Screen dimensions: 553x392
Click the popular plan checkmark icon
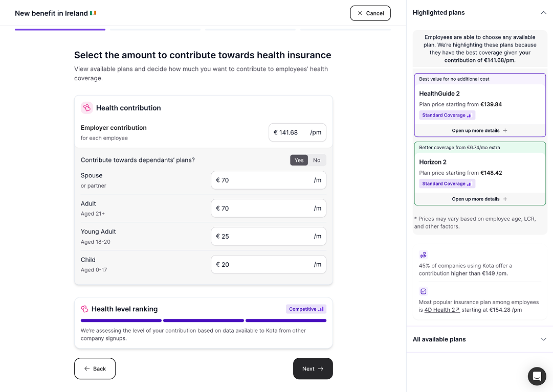point(423,291)
